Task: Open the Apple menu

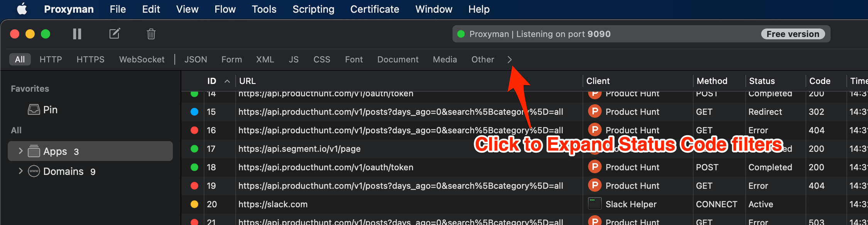Action: [22, 9]
